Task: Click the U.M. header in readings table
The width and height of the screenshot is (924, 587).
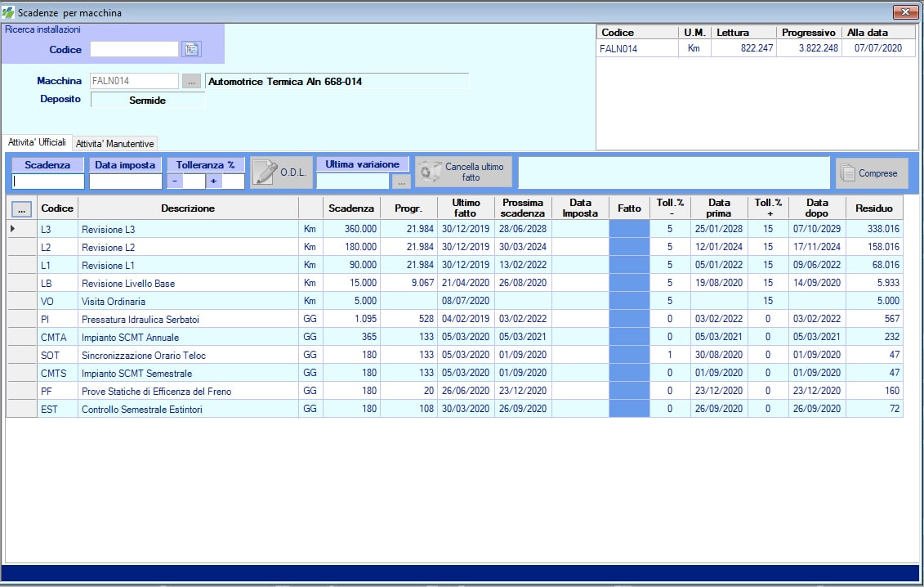Action: tap(694, 33)
